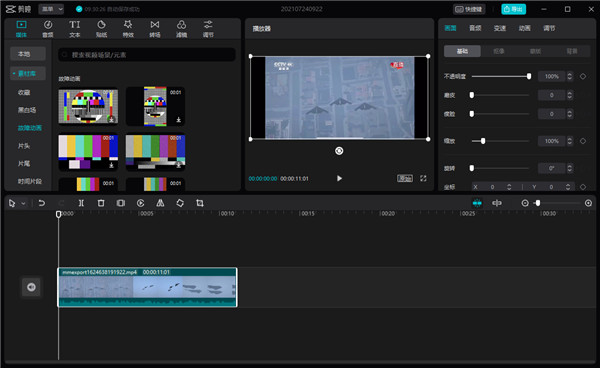The image size is (600, 368).
Task: Select 故障动画 in the sidebar
Action: tap(29, 128)
